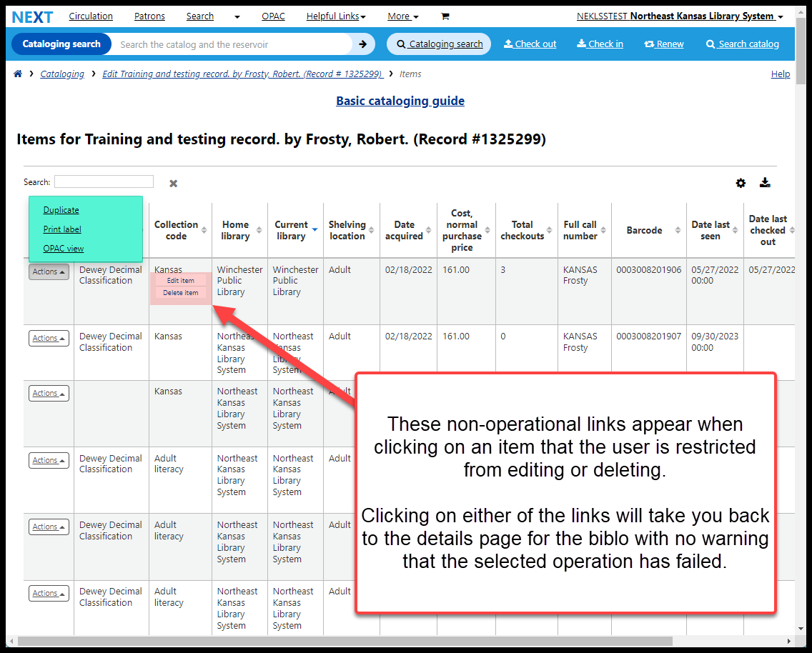Click the shopping cart icon in top navigation
This screenshot has height=653, width=812.
point(445,16)
